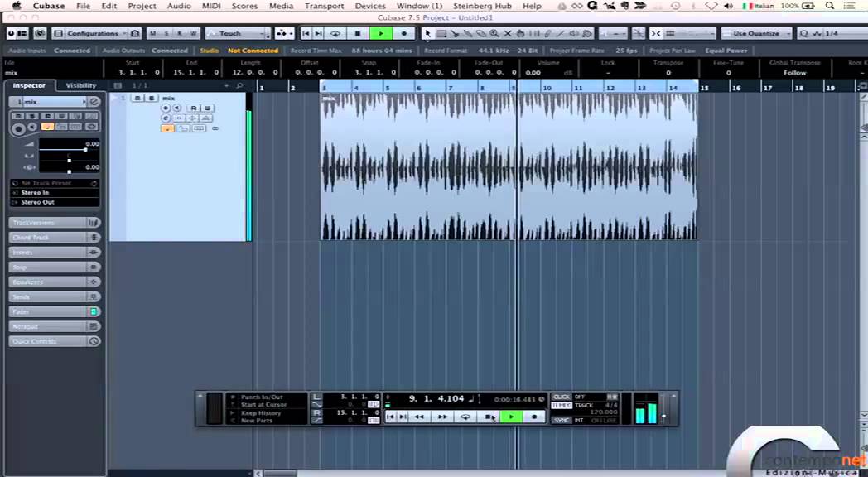Image resolution: width=868 pixels, height=477 pixels.
Task: Select the Play speaker tool
Action: tap(574, 34)
